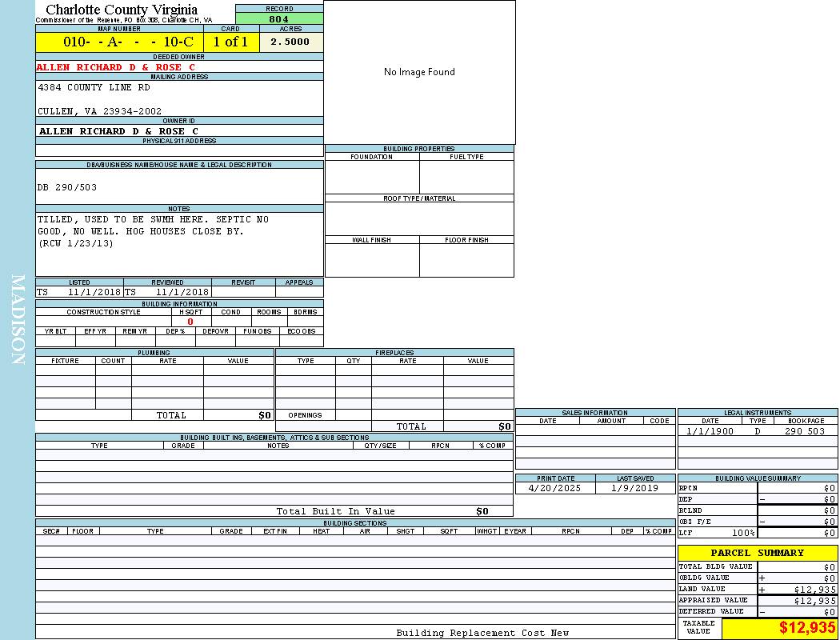Viewport: 840px width, 640px height.
Task: Click the mailing address 4384 County Line Rd
Action: [94, 87]
